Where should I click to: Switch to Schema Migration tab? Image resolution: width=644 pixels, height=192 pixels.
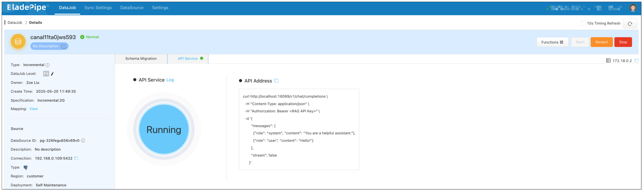(x=141, y=58)
